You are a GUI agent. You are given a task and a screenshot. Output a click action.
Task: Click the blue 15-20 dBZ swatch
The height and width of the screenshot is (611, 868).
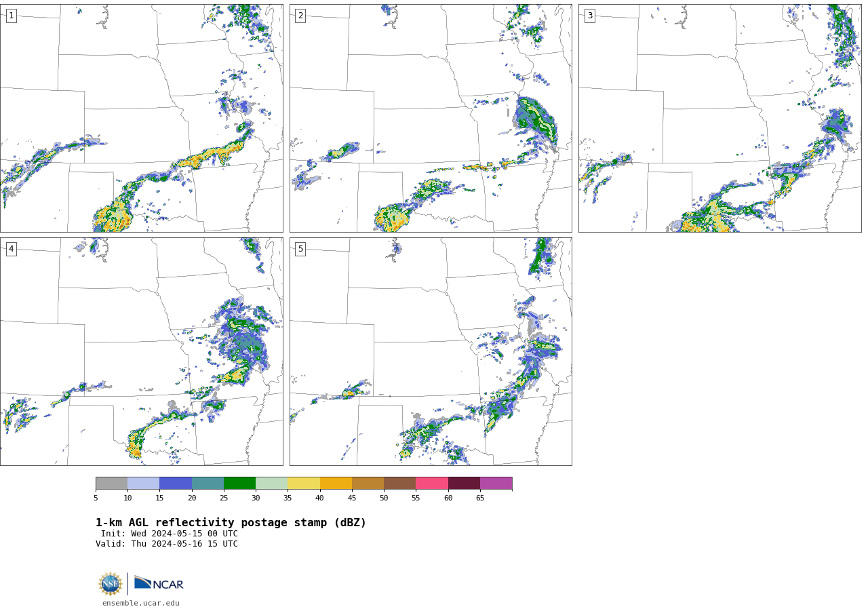[176, 483]
